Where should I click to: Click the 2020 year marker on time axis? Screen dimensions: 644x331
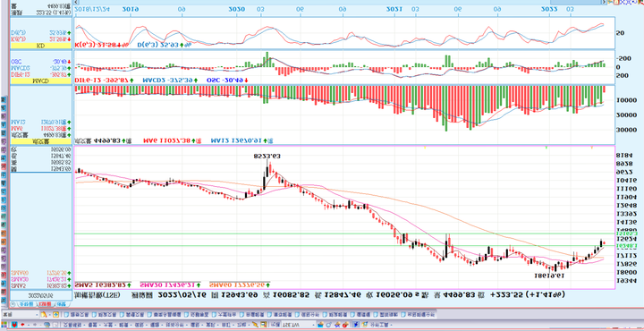point(236,9)
